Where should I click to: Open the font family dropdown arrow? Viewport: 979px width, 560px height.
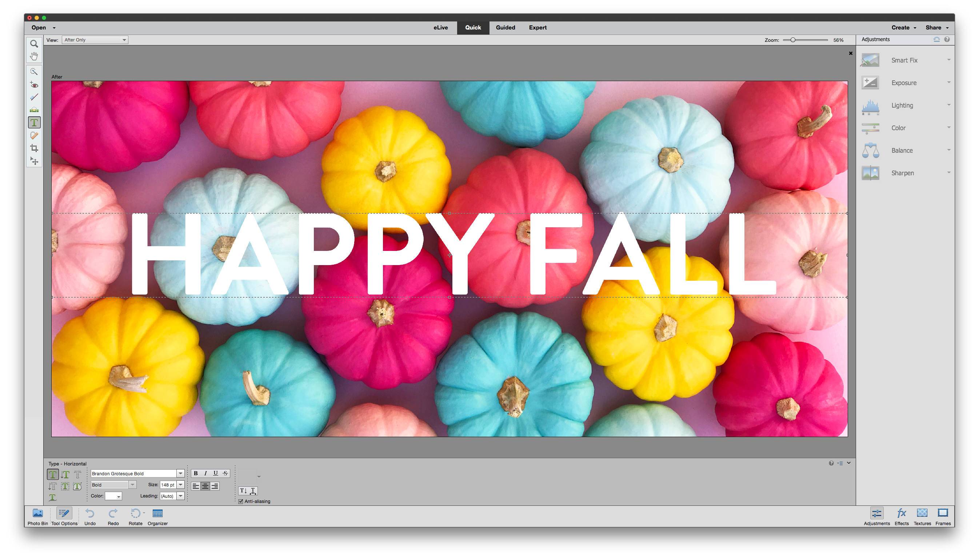(180, 473)
